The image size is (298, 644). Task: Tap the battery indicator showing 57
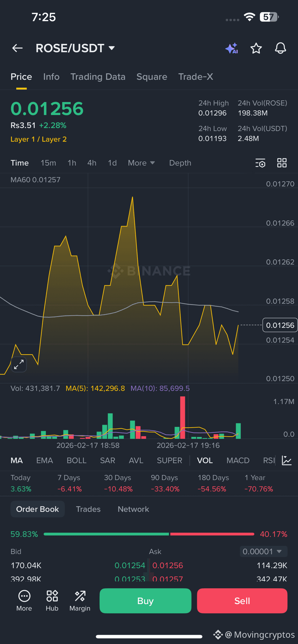coord(269,17)
